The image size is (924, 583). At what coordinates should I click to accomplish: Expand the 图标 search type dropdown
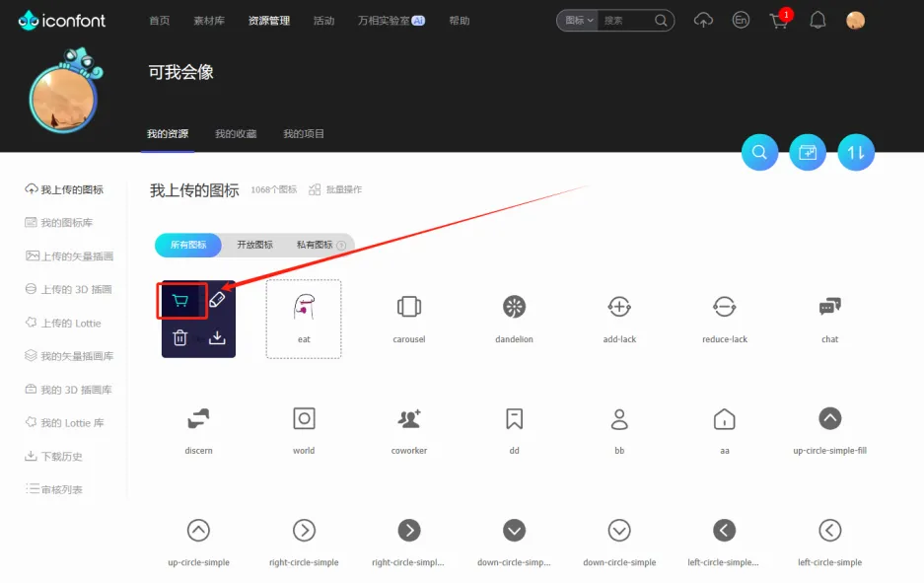point(577,21)
